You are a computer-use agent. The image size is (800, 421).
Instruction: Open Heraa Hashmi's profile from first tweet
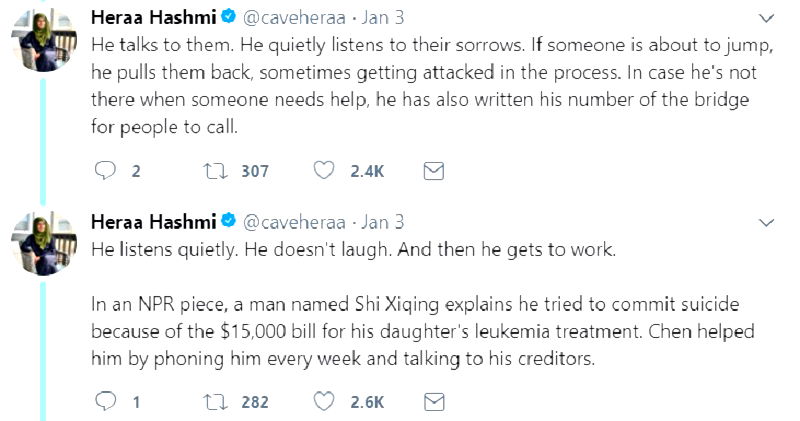pyautogui.click(x=152, y=18)
